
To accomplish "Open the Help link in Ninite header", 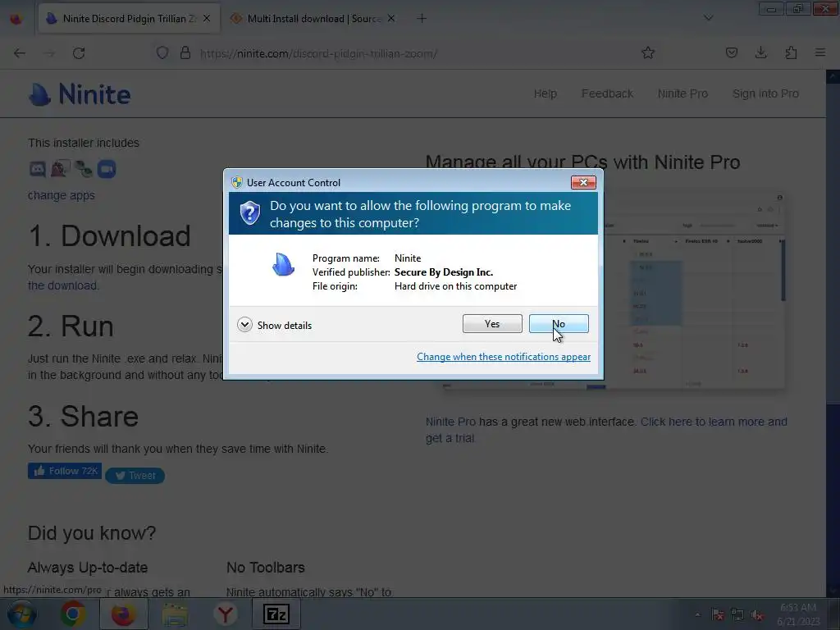I will 546,94.
